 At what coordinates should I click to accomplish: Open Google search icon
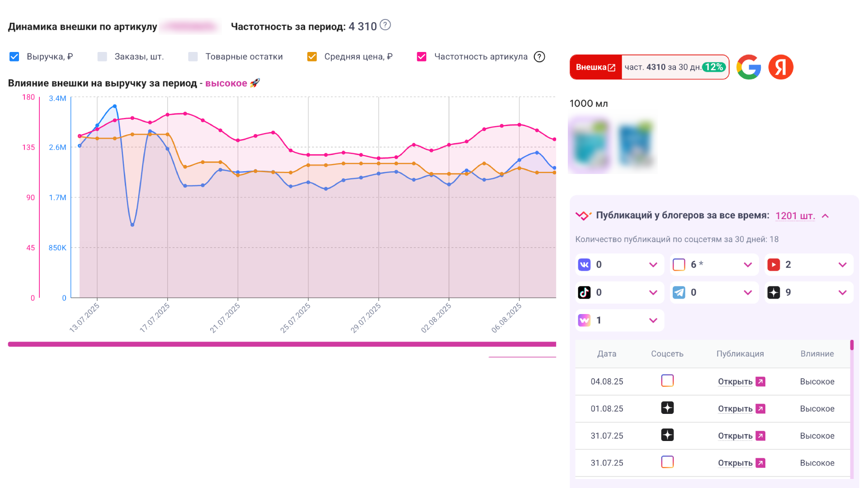point(749,67)
